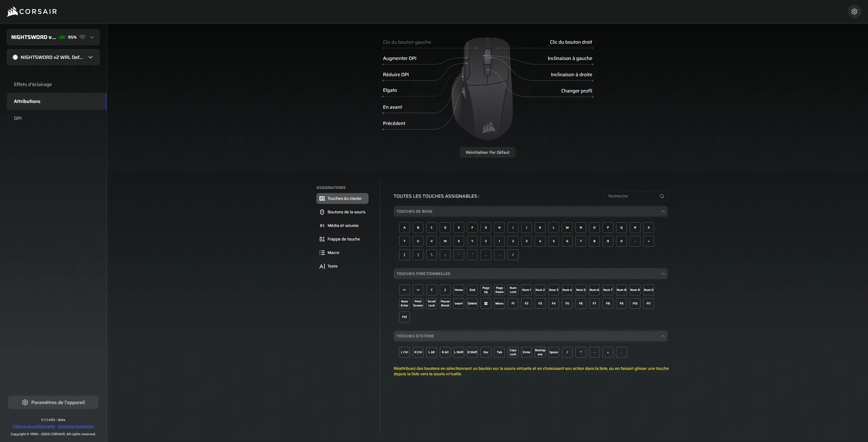Pick the A key
This screenshot has width=868, height=442.
tap(405, 228)
